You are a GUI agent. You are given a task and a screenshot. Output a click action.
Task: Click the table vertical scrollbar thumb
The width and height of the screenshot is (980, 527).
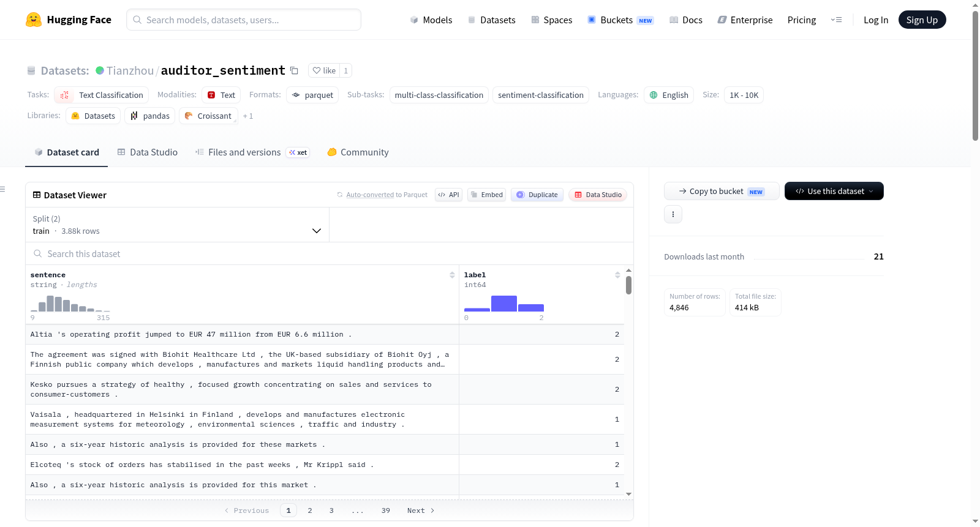coord(628,285)
